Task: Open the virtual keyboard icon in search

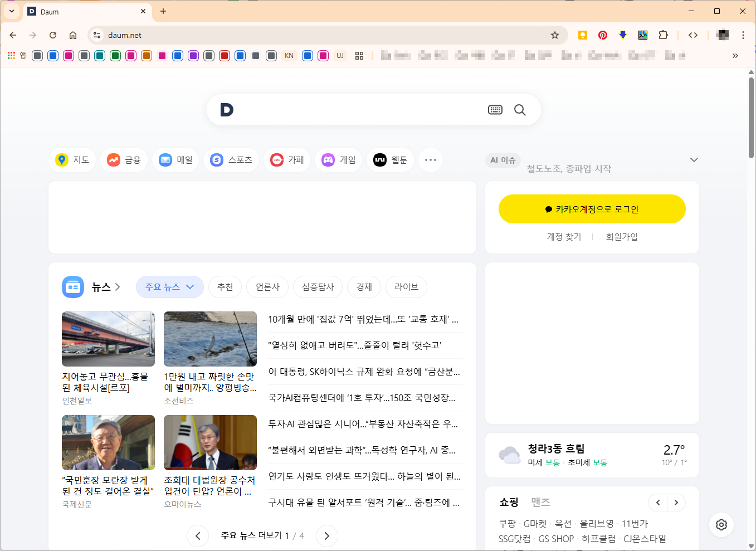Action: (495, 110)
